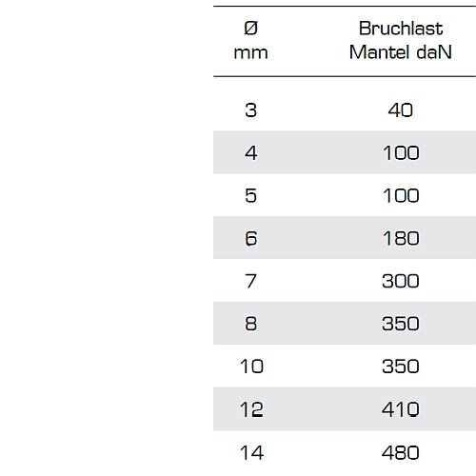476x476 pixels.
Task: Select the 5 mm diameter cell
Action: pos(250,195)
